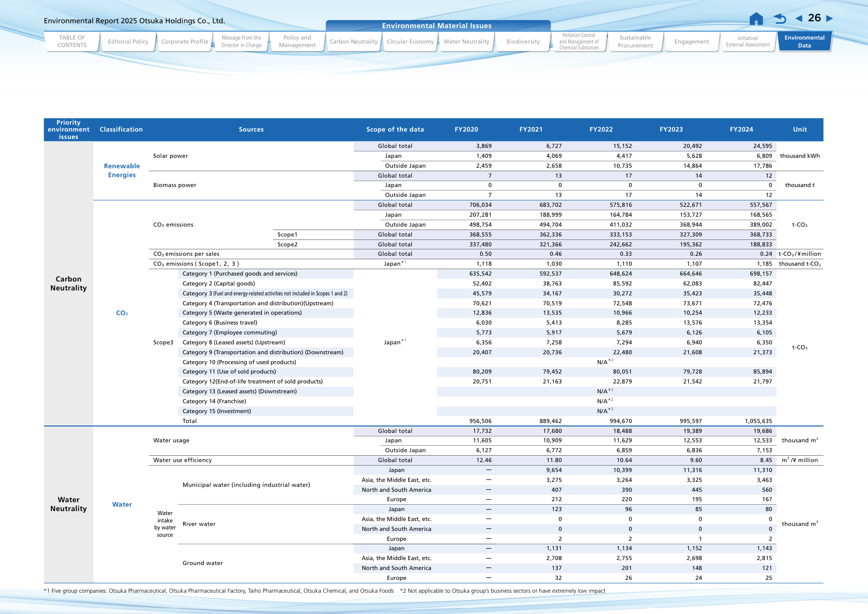Screen dimensions: 868x614
Task: Click the Environmental Material Issues header
Action: point(437,26)
